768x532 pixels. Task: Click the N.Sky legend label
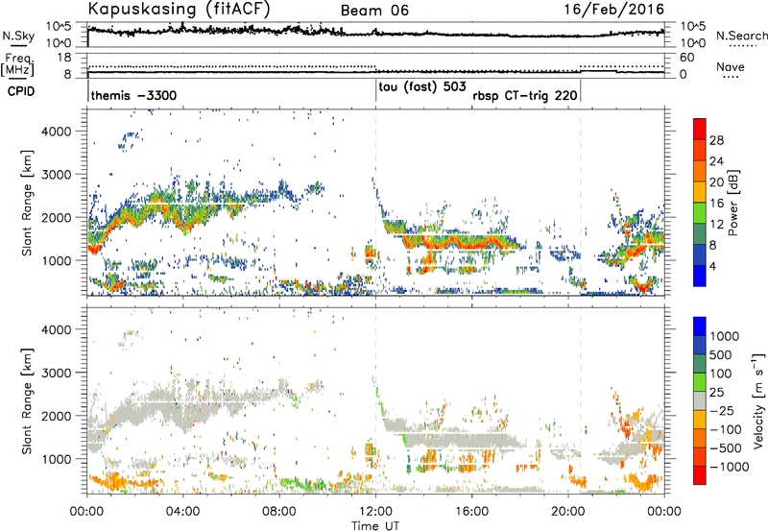pos(18,36)
